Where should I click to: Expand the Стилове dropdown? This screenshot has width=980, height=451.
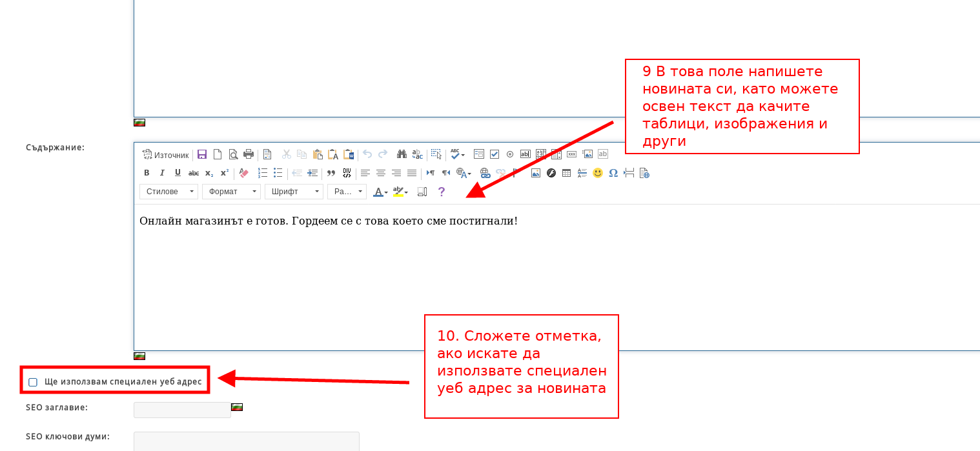point(169,192)
